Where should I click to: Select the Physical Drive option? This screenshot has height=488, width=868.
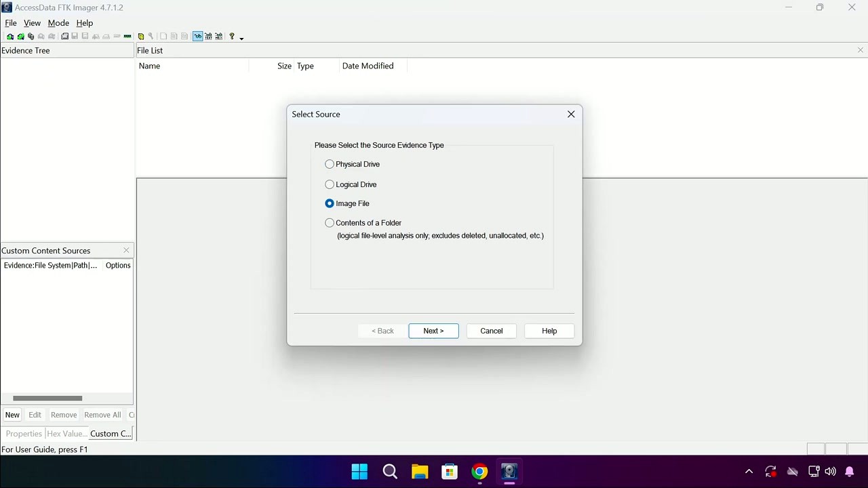click(x=330, y=164)
